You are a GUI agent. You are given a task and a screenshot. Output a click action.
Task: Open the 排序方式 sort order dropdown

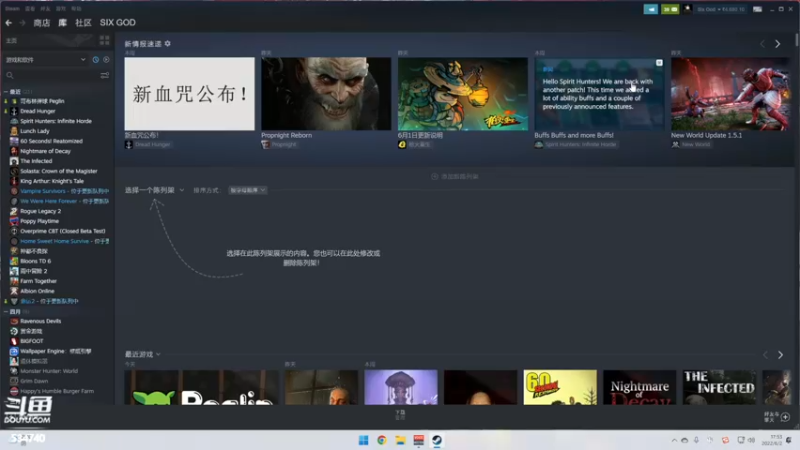pos(247,190)
